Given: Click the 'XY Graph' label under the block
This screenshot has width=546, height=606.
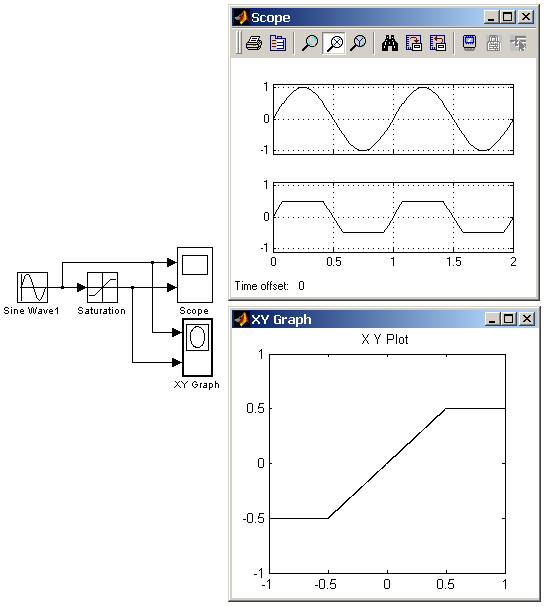Looking at the screenshot, I should [x=197, y=385].
